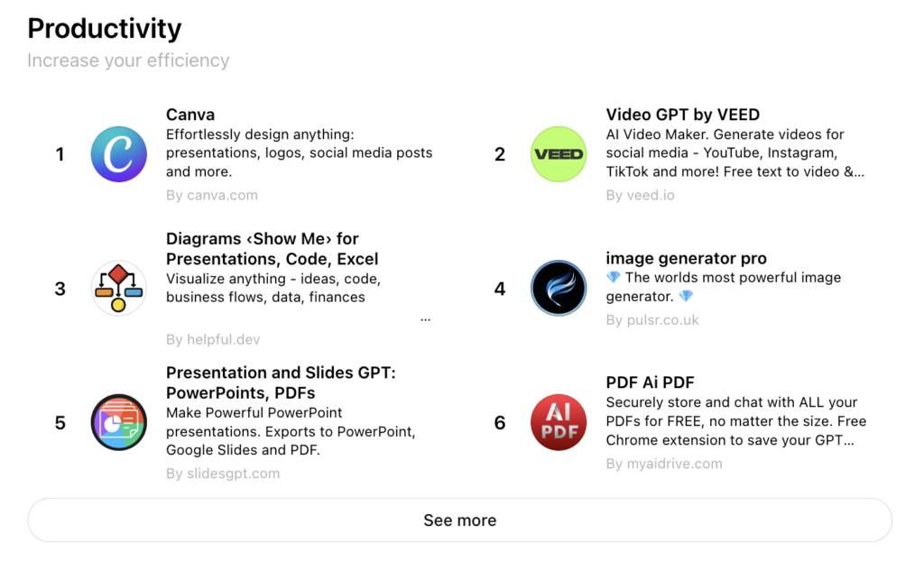
Task: Open Video GPT by VEED
Action: coord(682,115)
